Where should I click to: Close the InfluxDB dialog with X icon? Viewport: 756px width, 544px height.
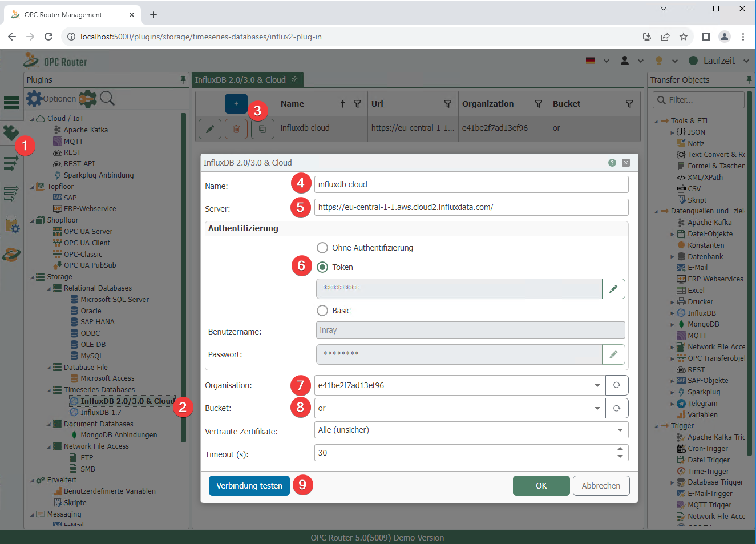[626, 163]
